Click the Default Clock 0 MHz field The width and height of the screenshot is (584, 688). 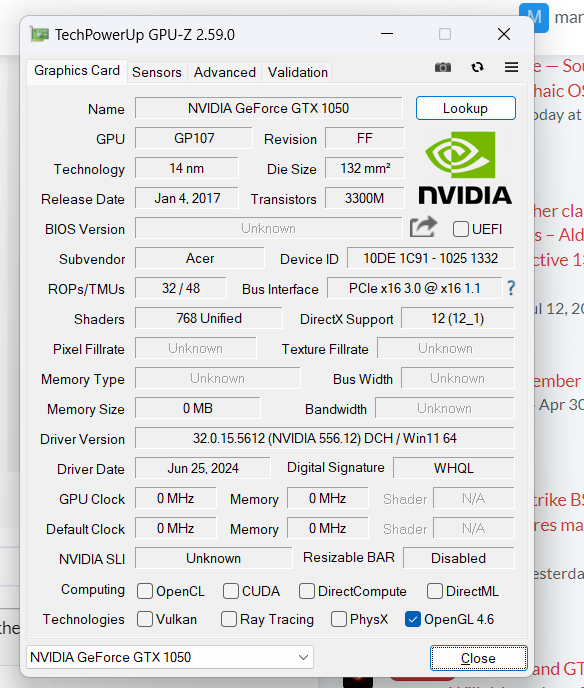coord(176,528)
